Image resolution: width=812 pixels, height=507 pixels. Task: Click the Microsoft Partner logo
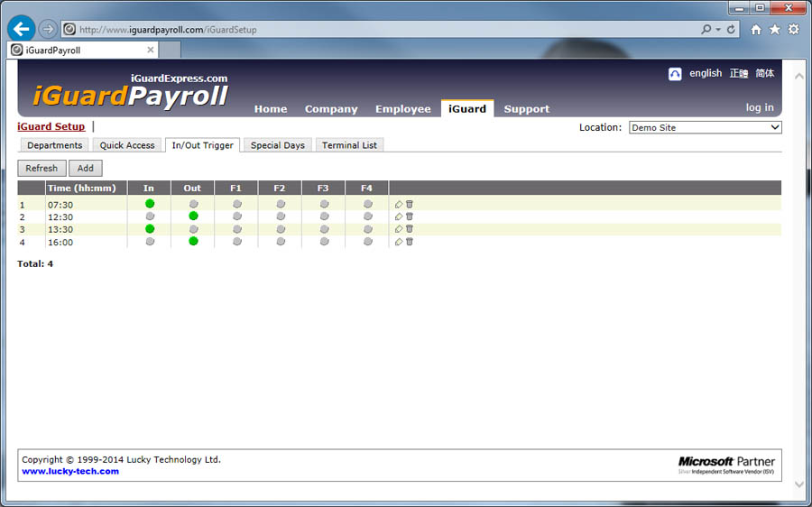726,465
